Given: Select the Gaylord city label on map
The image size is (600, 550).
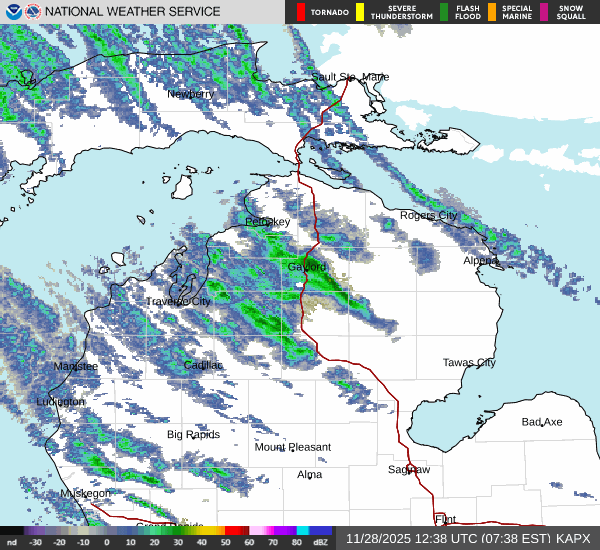Looking at the screenshot, I should click(x=307, y=267).
